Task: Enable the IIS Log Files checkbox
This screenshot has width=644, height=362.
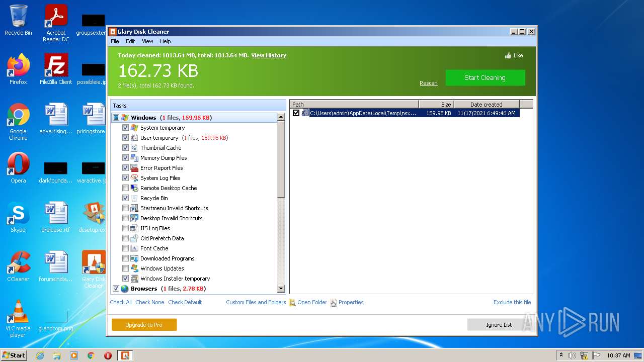Action: (126, 228)
